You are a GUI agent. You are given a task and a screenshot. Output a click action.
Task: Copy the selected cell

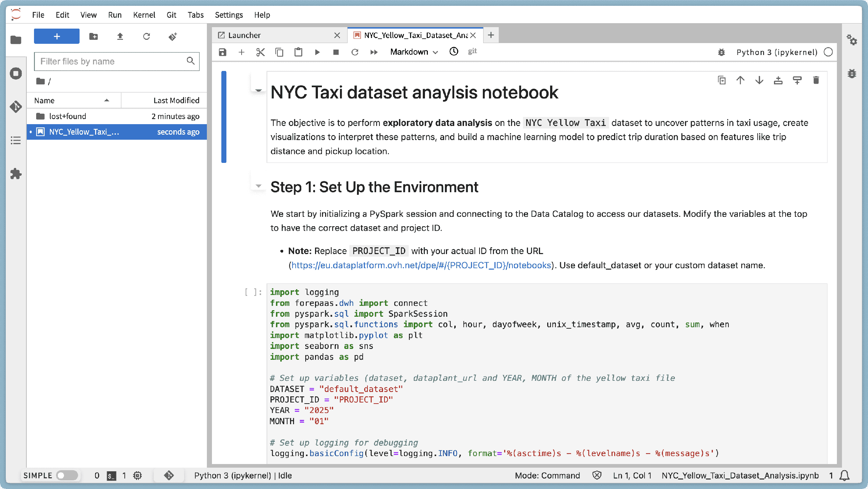pyautogui.click(x=279, y=52)
